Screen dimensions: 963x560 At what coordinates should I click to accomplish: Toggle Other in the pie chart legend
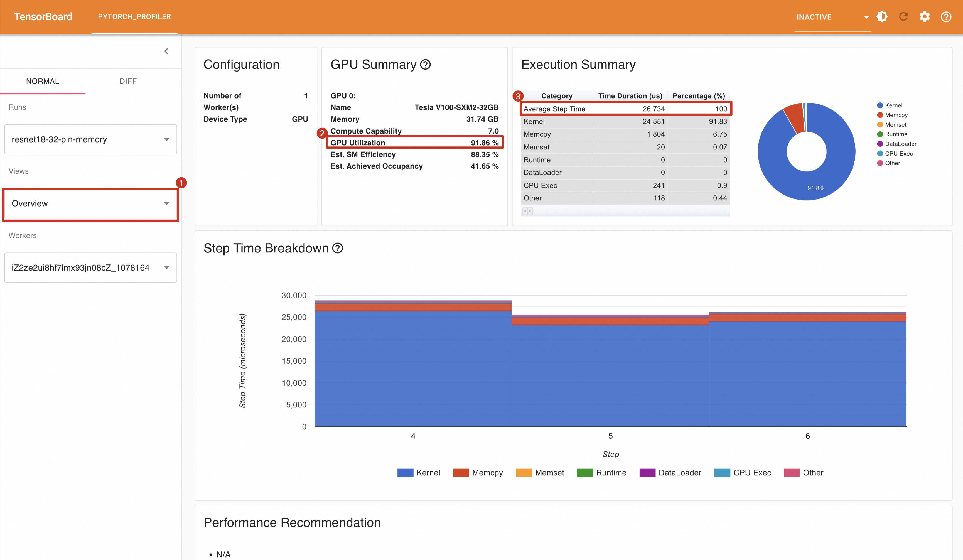tap(888, 163)
